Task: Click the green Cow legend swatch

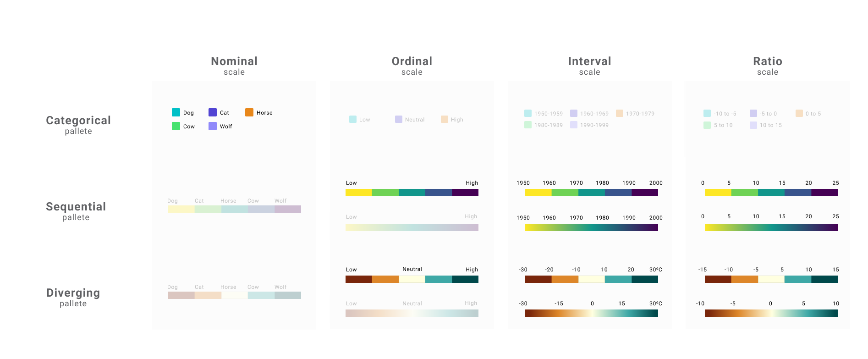Action: pyautogui.click(x=176, y=126)
